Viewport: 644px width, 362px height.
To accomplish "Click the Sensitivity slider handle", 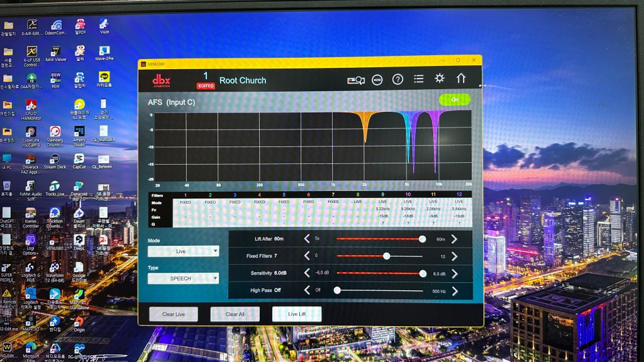I will 423,273.
